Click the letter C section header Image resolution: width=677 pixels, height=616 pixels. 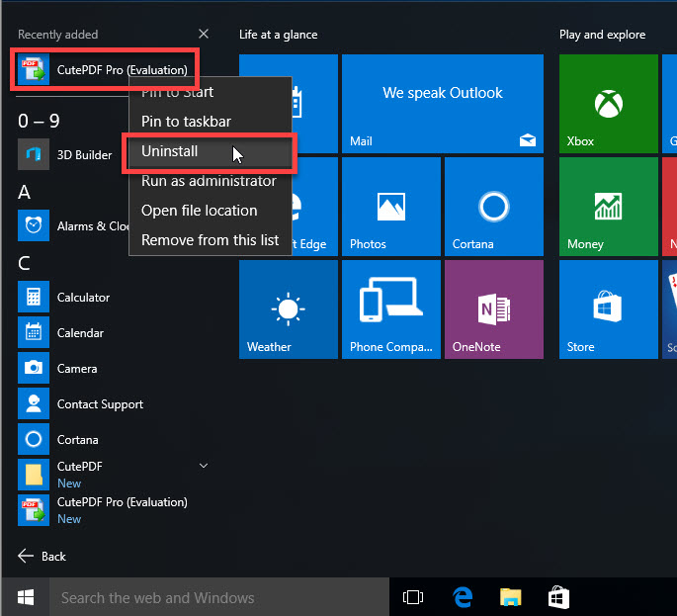coord(24,263)
